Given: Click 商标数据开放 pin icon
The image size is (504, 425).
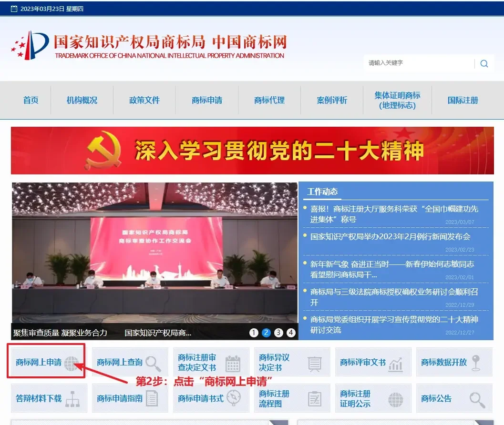Looking at the screenshot, I should pos(475,363).
